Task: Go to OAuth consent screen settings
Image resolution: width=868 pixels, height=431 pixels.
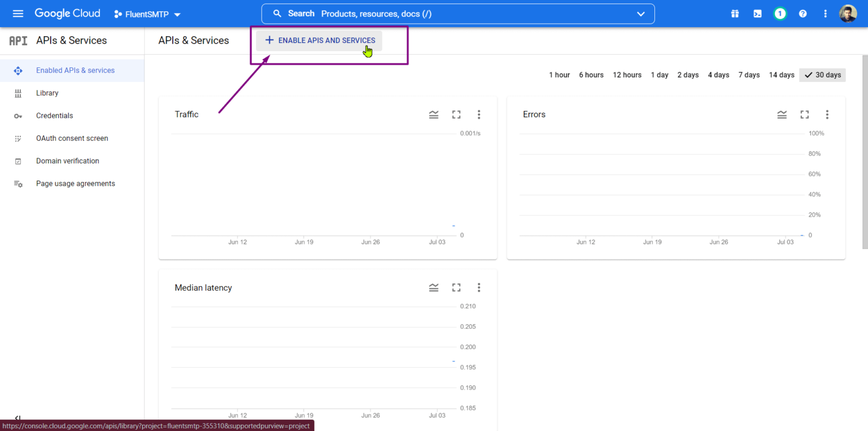Action: pyautogui.click(x=72, y=138)
